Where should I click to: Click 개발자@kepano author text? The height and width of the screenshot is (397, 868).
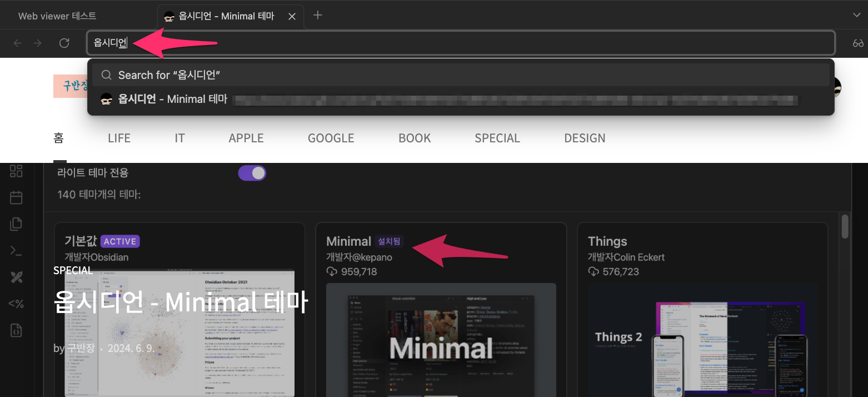tap(359, 257)
